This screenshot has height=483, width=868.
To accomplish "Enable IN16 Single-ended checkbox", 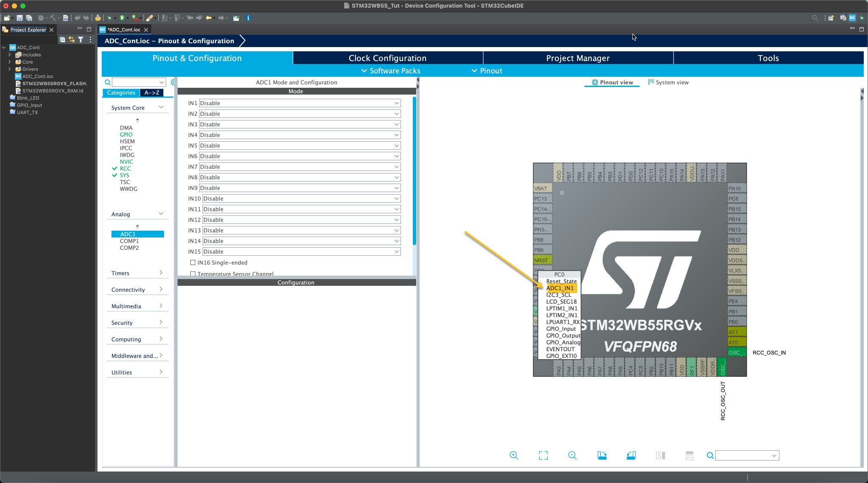I will point(193,262).
